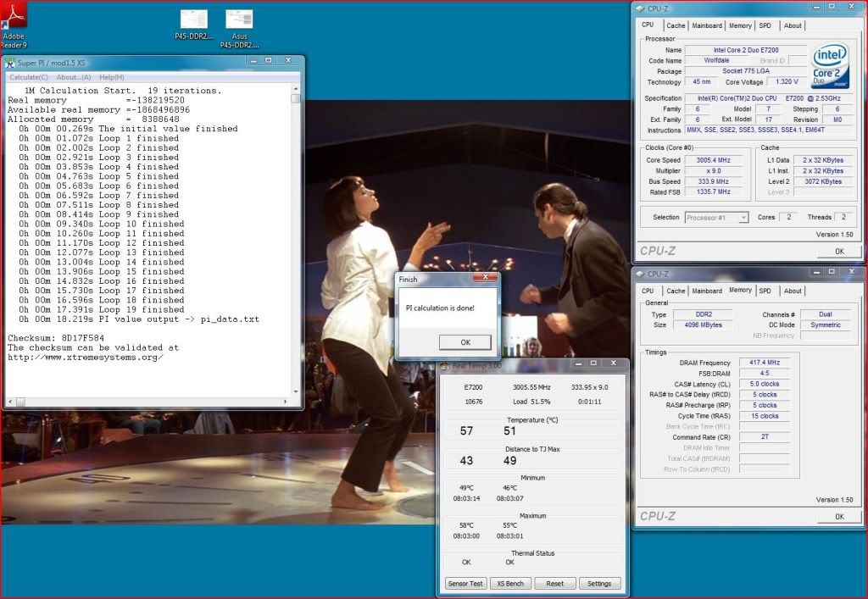This screenshot has height=599, width=868.
Task: Select SPD tab in CPU-Z processor window
Action: [765, 25]
